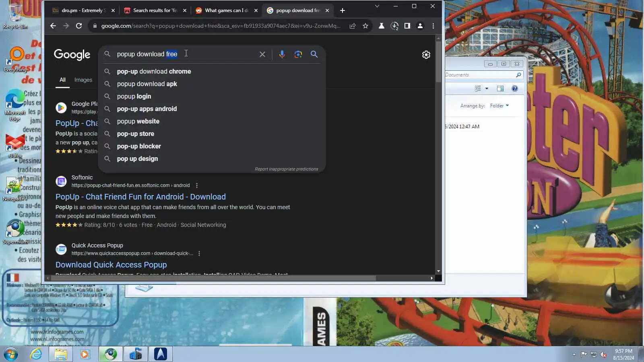This screenshot has width=644, height=362.
Task: Choose suggestion 'pop-up blocker'
Action: point(212,146)
